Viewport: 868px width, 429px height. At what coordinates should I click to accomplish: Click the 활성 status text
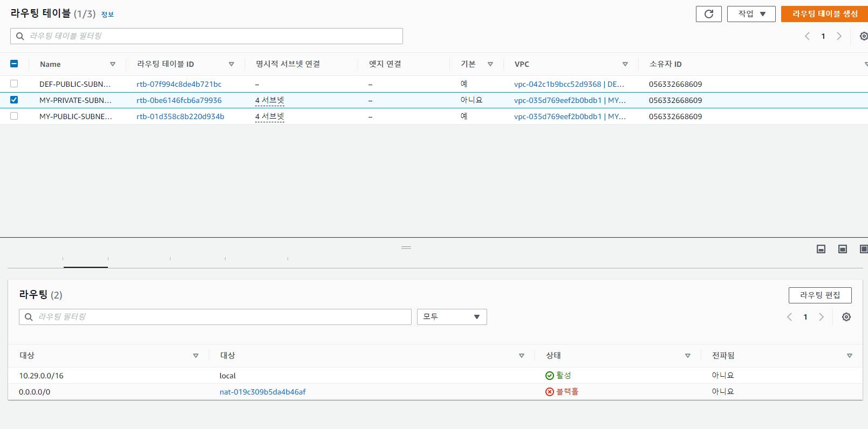click(564, 376)
